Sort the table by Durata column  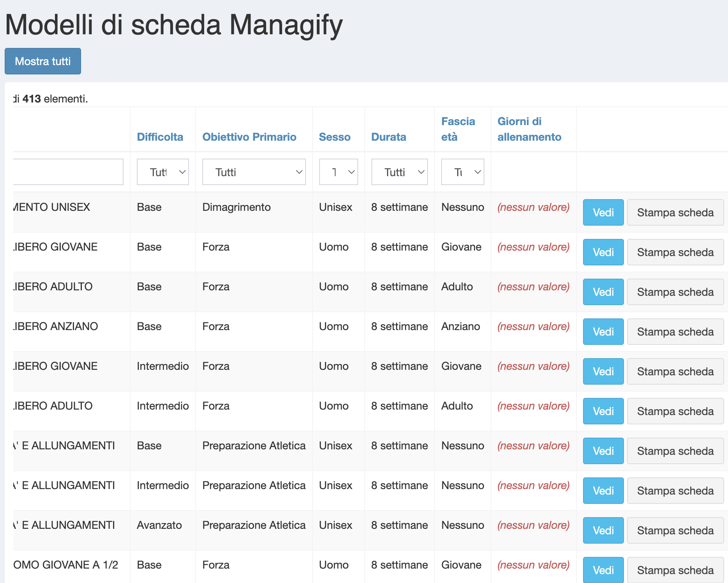click(x=389, y=137)
